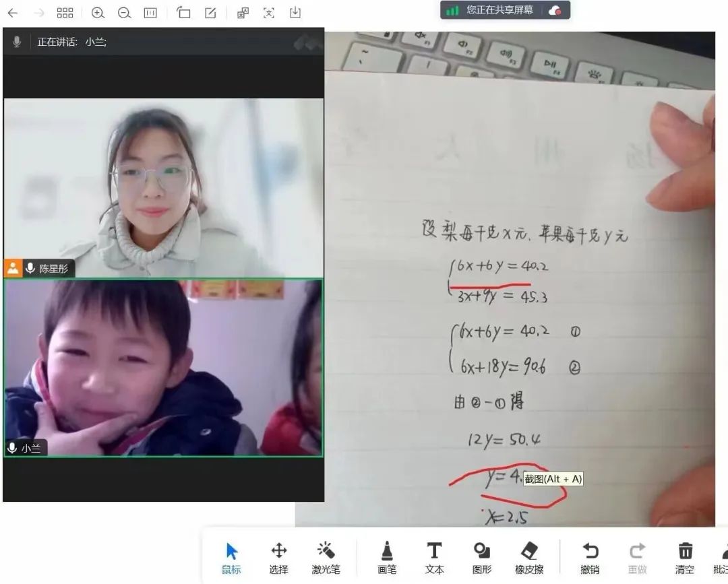Select 陈星彤's video thumbnail
Screen dimensions: 728x584
163,189
